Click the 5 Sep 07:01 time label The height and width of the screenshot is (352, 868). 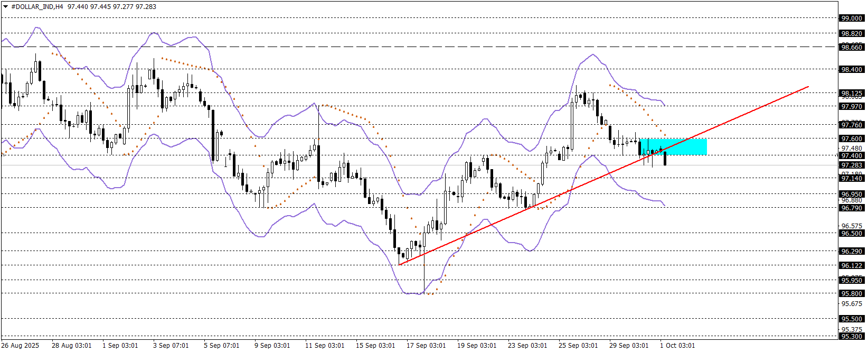[222, 346]
